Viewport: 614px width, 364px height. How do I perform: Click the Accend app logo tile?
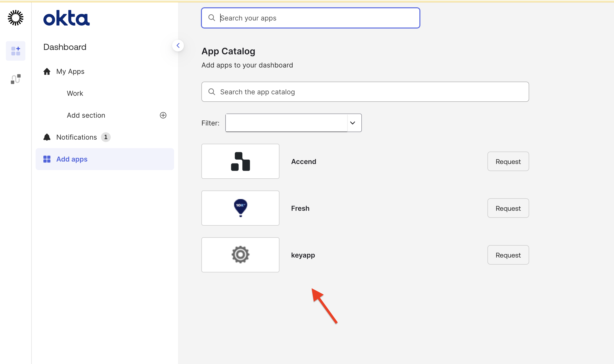240,161
